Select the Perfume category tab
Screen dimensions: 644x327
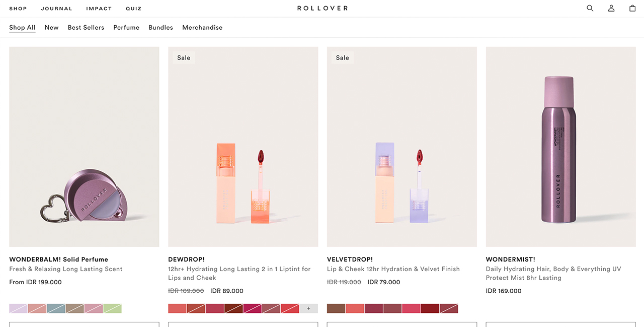(x=126, y=28)
